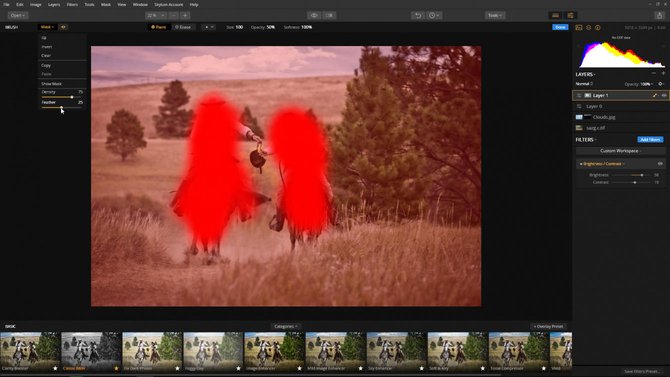670x377 pixels.
Task: Toggle mask visibility eye next to Mask
Action: pos(63,27)
